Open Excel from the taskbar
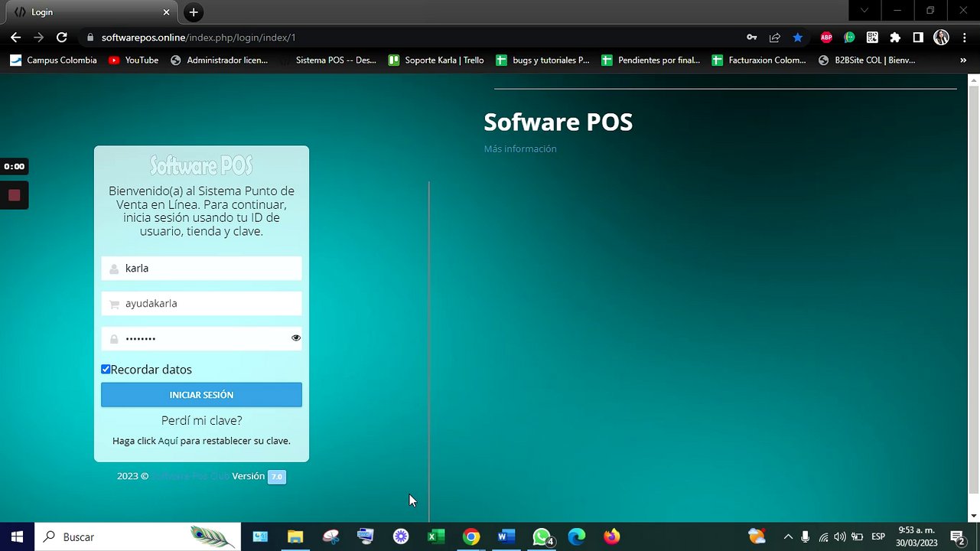Screen dimensions: 980x551 436,536
